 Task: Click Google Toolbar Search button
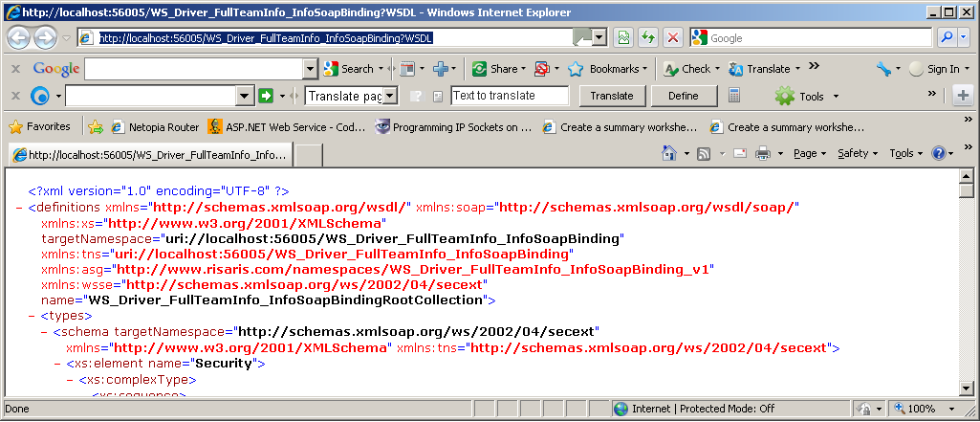pos(349,69)
